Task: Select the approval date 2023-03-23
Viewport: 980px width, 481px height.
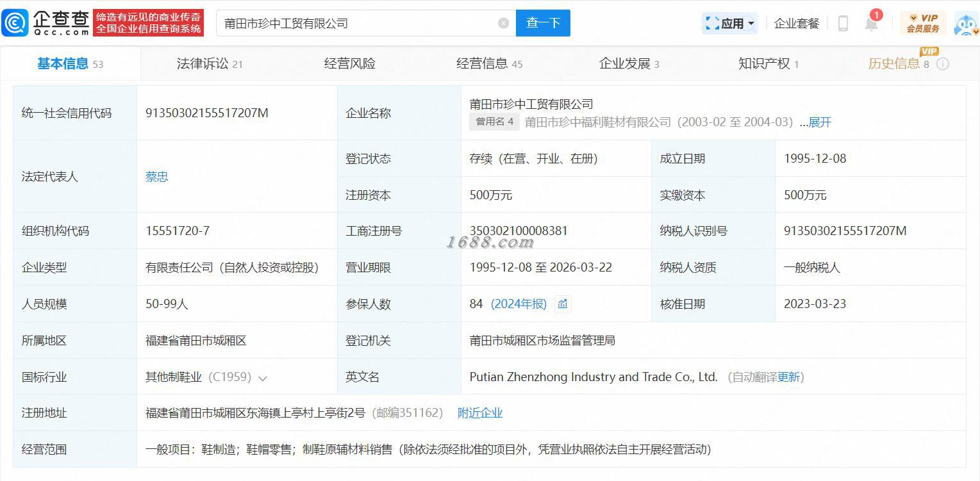Action: pos(815,304)
